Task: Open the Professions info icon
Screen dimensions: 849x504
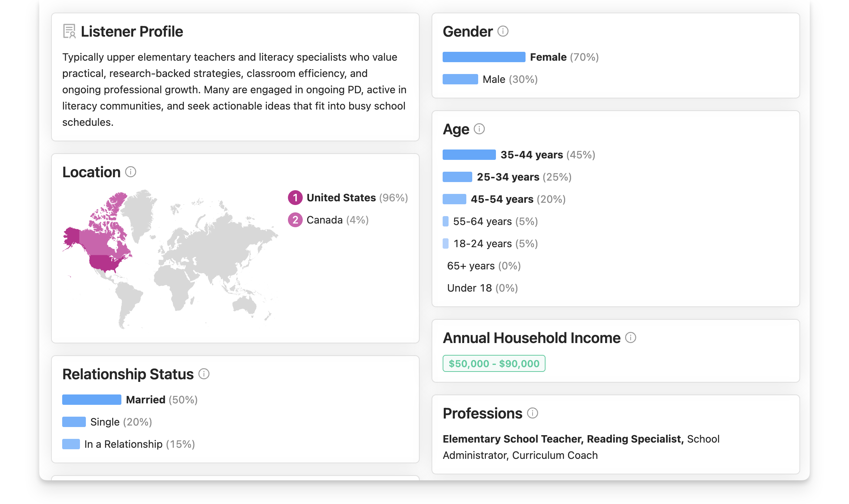Action: pos(533,413)
